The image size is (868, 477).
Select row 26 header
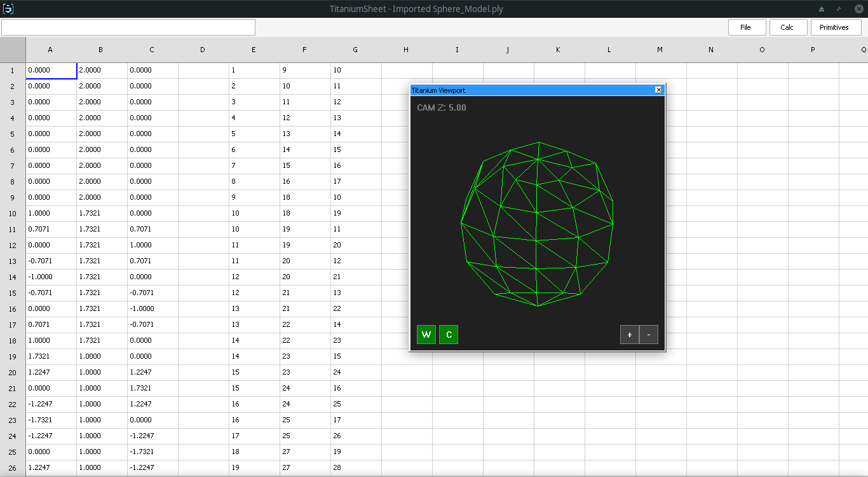click(x=13, y=468)
